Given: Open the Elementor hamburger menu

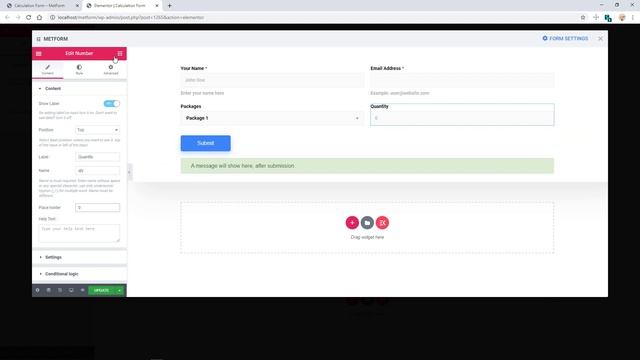Looking at the screenshot, I should click(39, 53).
